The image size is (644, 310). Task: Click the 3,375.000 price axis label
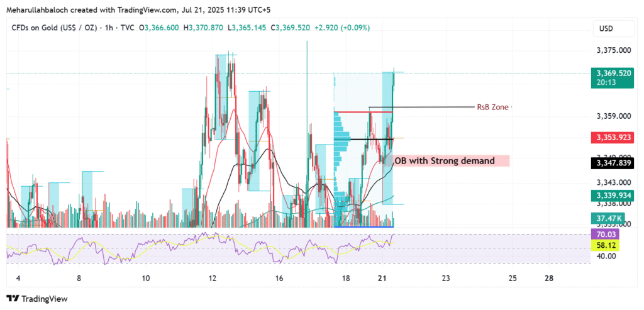[613, 50]
